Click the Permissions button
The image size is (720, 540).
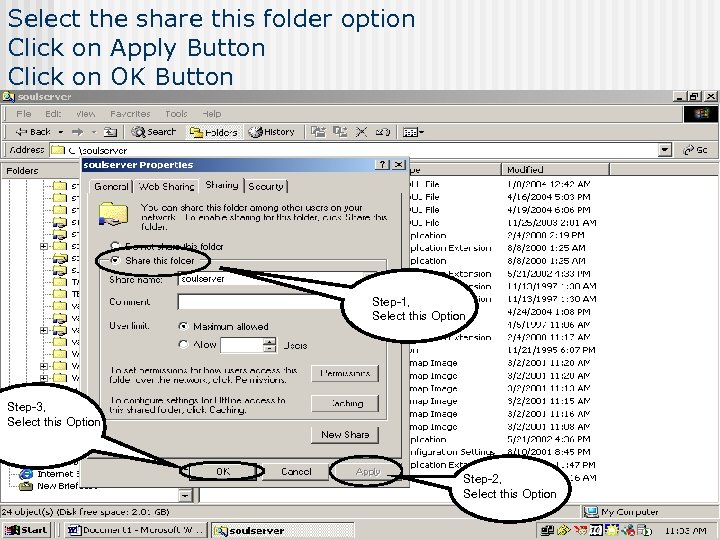click(345, 373)
